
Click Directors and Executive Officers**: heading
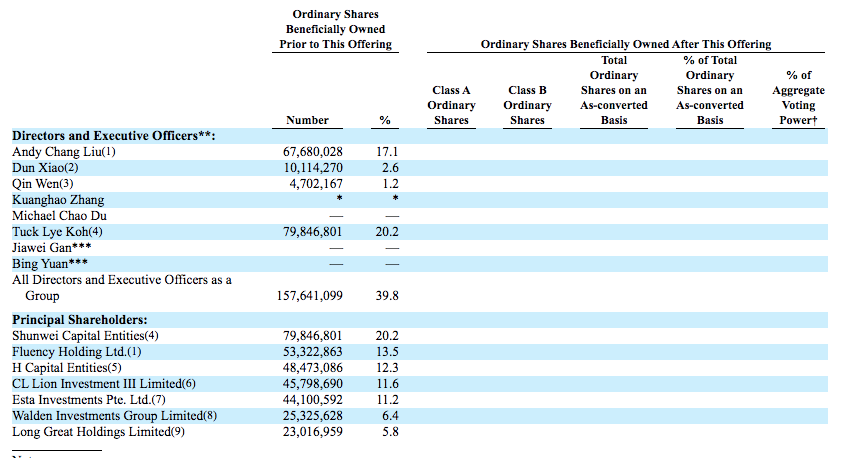(x=114, y=136)
